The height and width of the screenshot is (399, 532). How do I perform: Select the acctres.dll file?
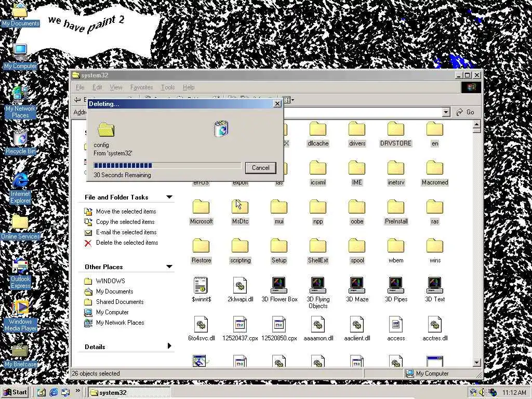[435, 329]
